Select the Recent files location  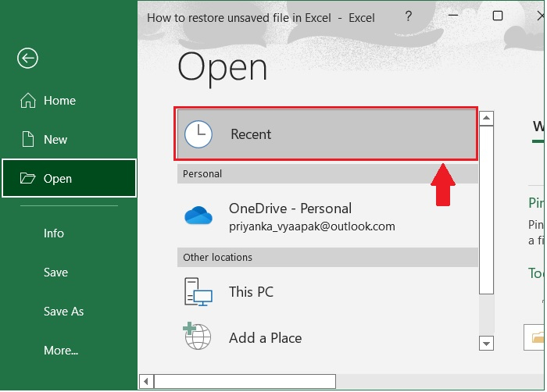(327, 134)
